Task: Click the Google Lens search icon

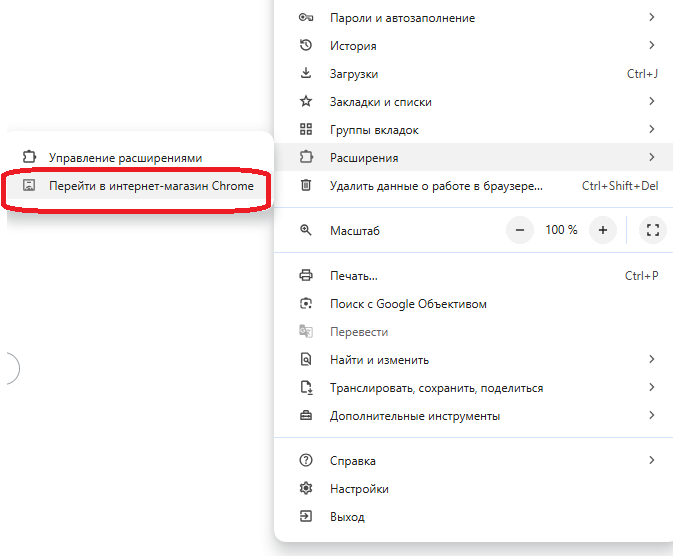Action: pyautogui.click(x=307, y=304)
